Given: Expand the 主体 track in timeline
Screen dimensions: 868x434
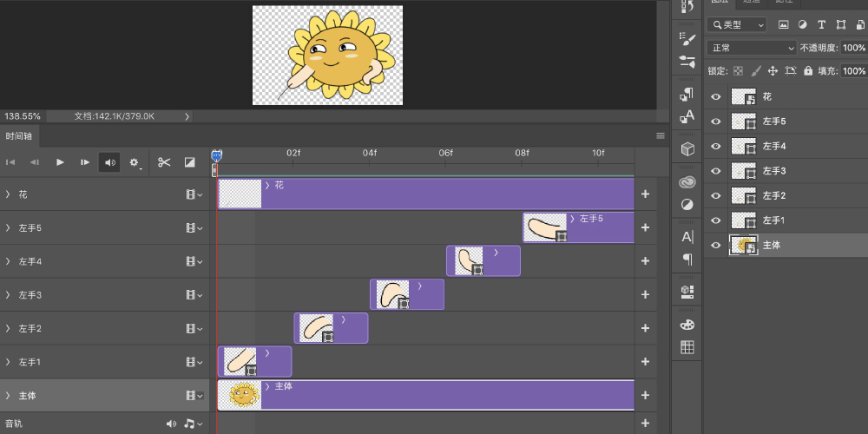Looking at the screenshot, I should pyautogui.click(x=8, y=396).
